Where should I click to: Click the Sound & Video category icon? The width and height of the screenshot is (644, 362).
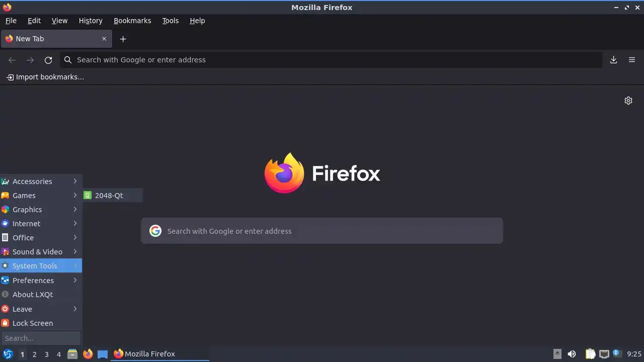5,252
